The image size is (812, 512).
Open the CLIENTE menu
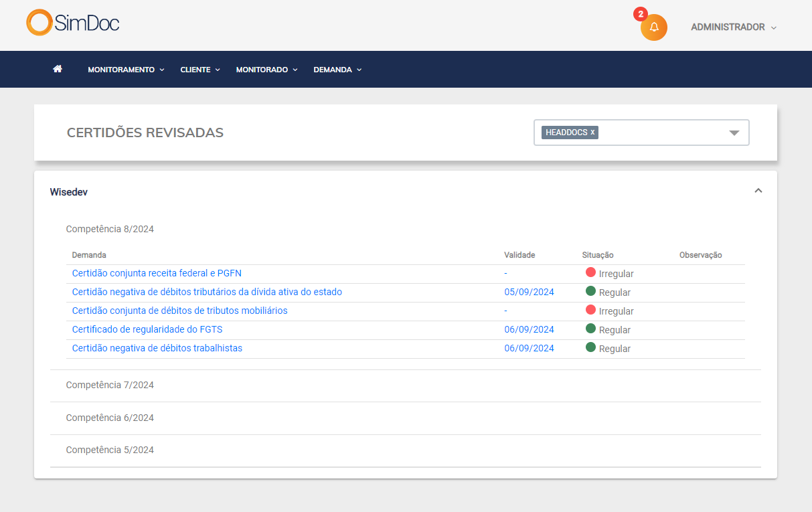(199, 70)
